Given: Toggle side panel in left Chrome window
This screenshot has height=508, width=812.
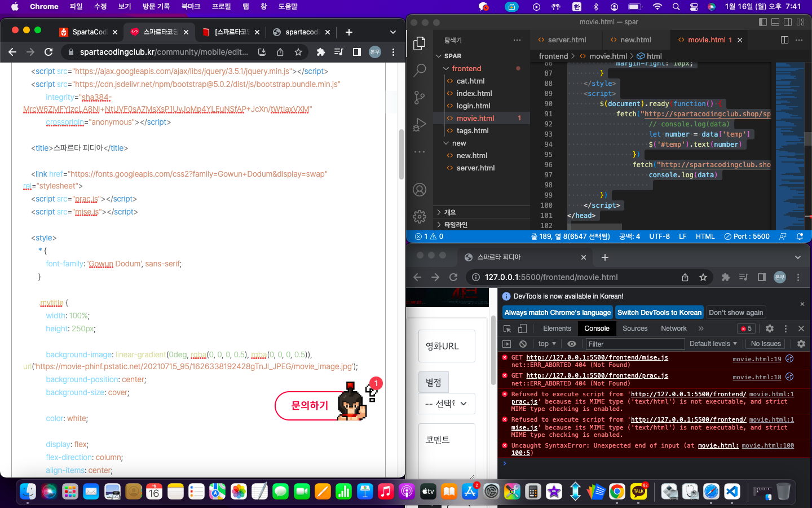Looking at the screenshot, I should [x=357, y=52].
